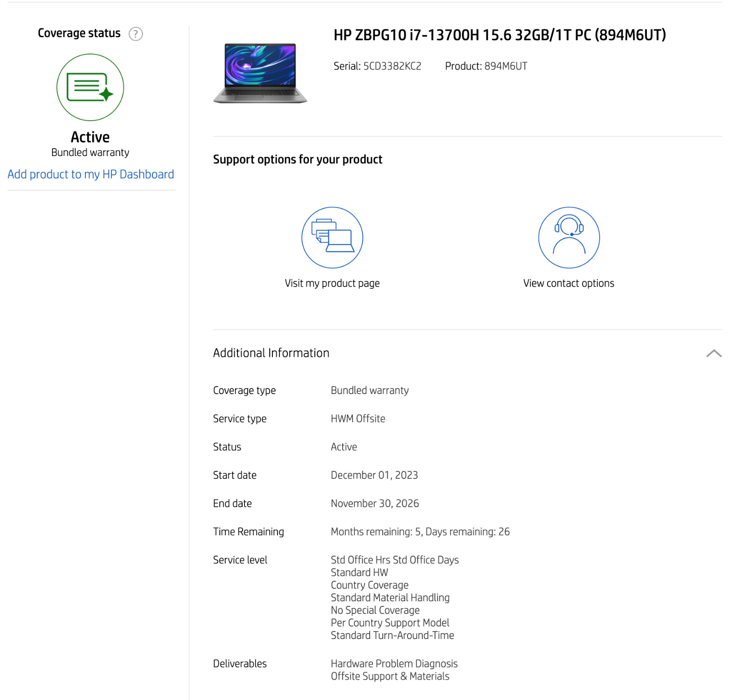Click the Coverage status heading

[79, 33]
